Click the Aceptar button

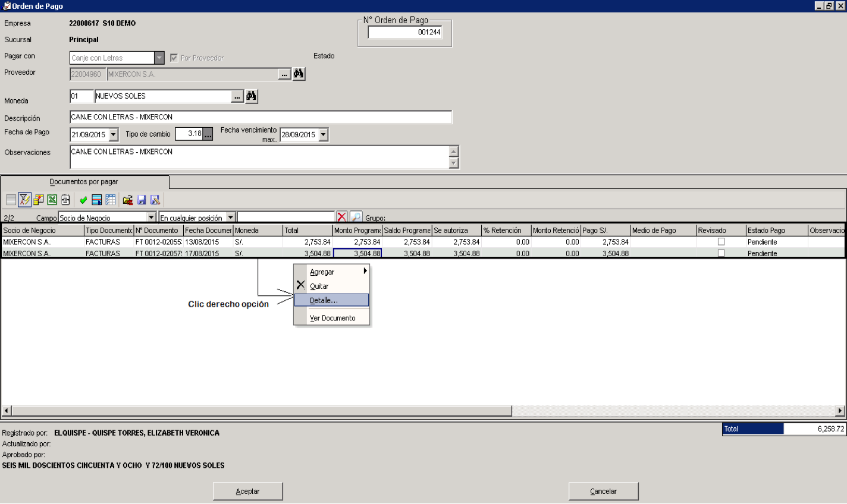click(x=247, y=492)
